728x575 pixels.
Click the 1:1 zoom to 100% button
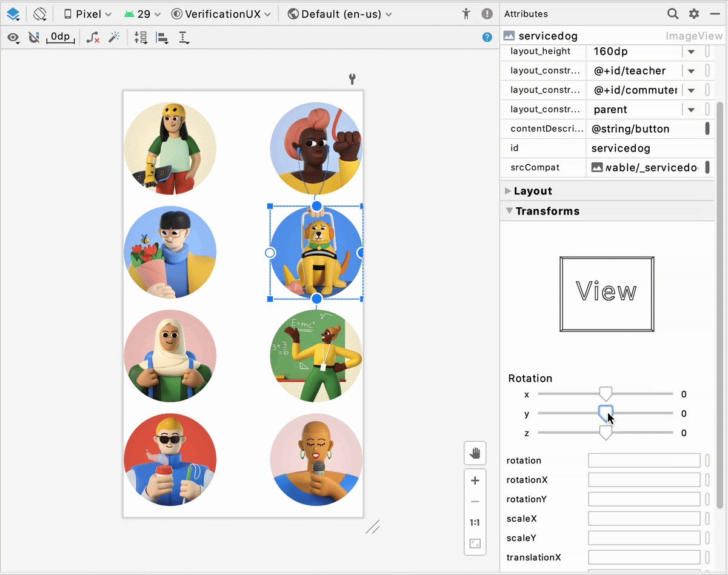coord(475,523)
